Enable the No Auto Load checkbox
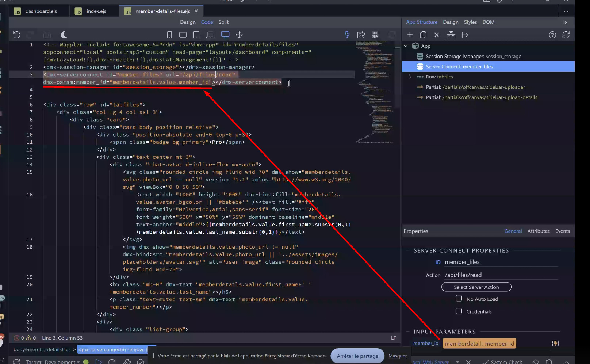This screenshot has height=364, width=590. pos(459,299)
